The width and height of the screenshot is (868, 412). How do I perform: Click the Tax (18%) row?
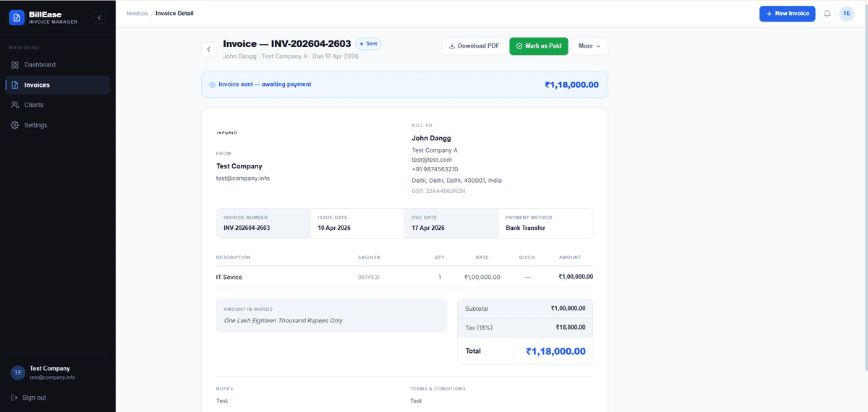click(525, 327)
